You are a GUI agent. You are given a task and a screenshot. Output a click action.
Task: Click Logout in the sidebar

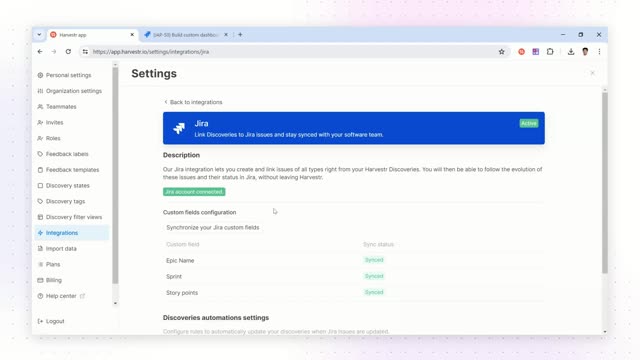point(51,321)
